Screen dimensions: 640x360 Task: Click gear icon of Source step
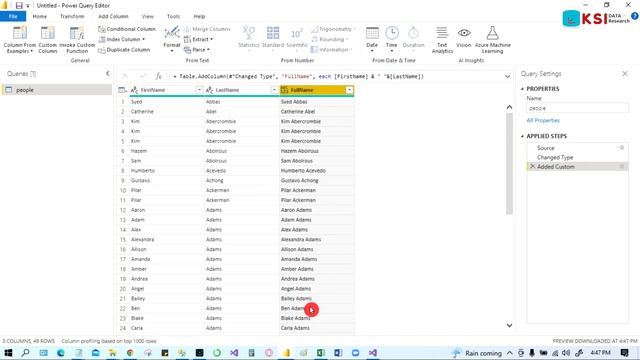click(x=622, y=148)
